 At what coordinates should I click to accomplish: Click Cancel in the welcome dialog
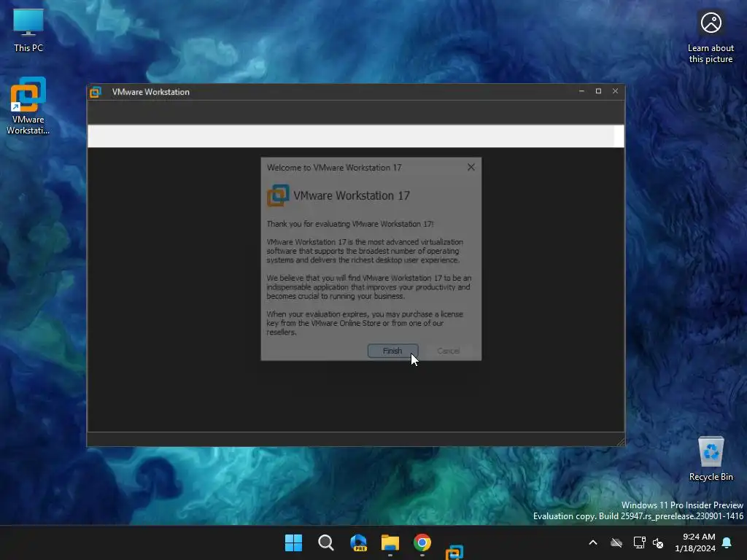449,351
